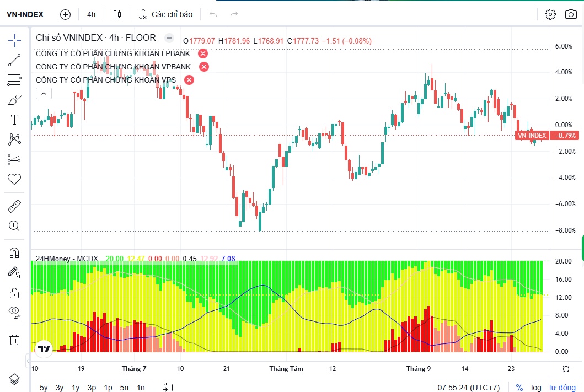
Task: Open the Fibonacci retracement tool
Action: point(14,79)
